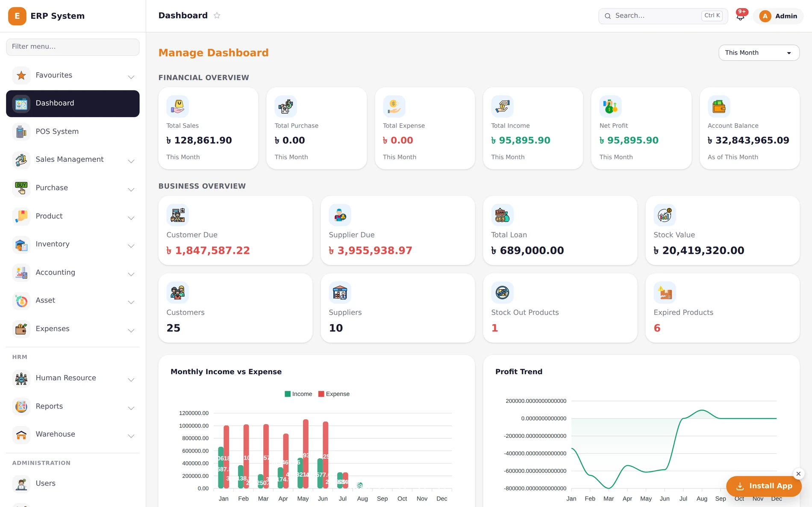Screen dimensions: 812x507
Task: Dismiss the Install App prompt
Action: tap(798, 474)
